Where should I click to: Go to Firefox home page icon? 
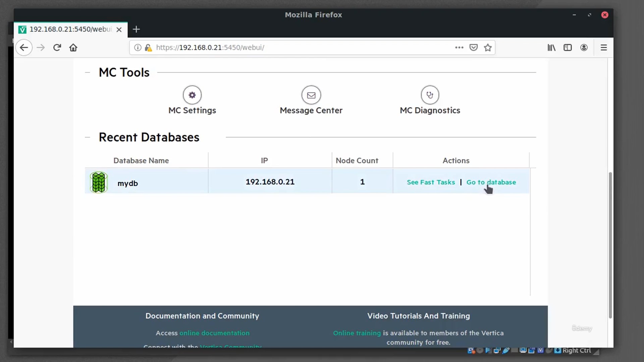click(x=73, y=48)
